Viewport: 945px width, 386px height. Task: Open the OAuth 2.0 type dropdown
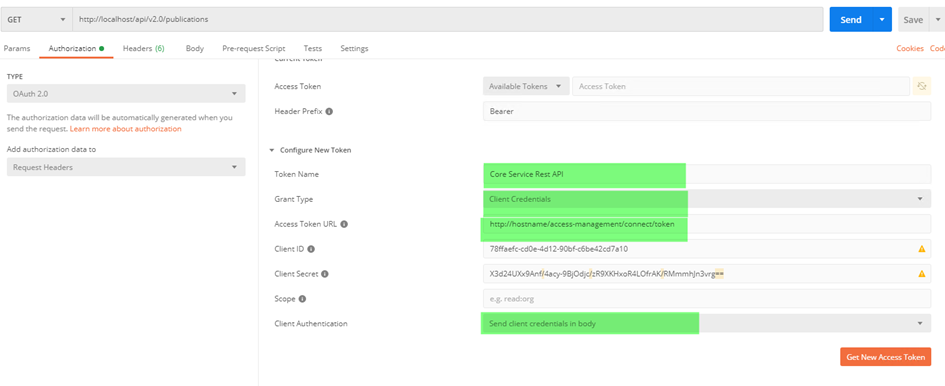[x=126, y=93]
